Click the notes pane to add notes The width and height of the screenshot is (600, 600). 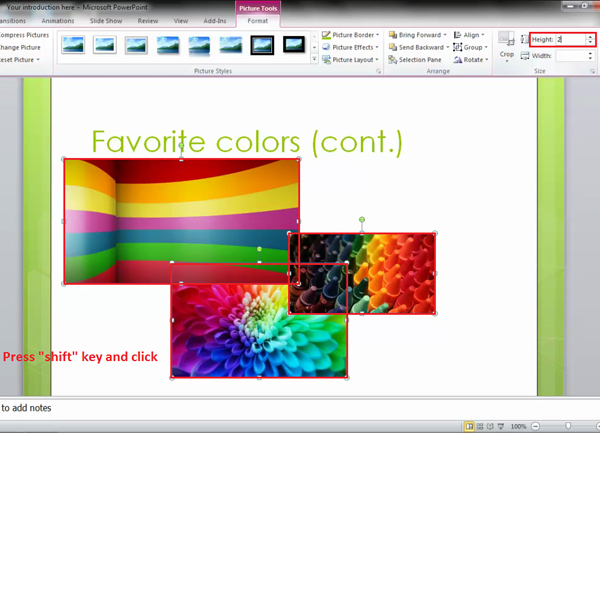pos(300,408)
